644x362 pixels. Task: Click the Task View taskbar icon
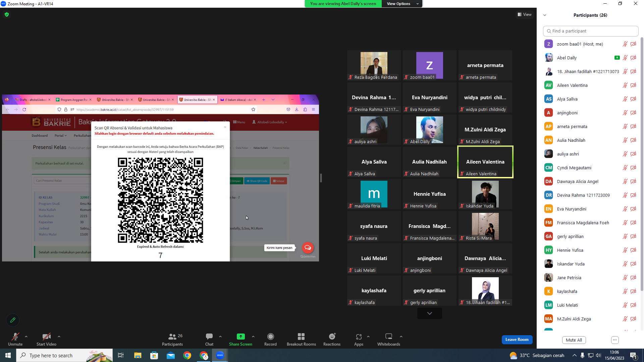121,355
